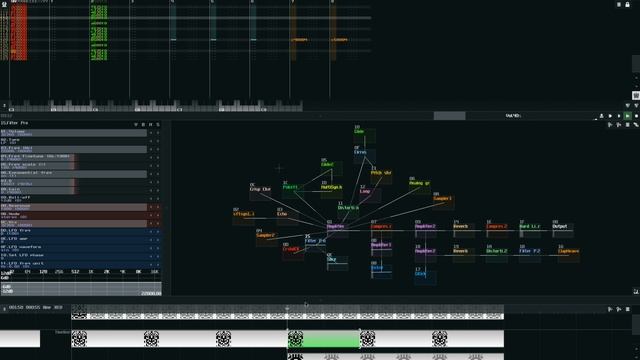
Task: Mute Filter Pro module with M button
Action: click(x=151, y=124)
